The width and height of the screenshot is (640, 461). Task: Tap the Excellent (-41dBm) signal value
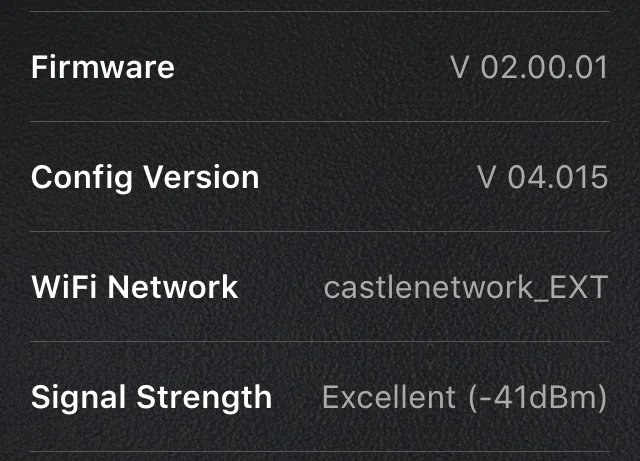465,397
